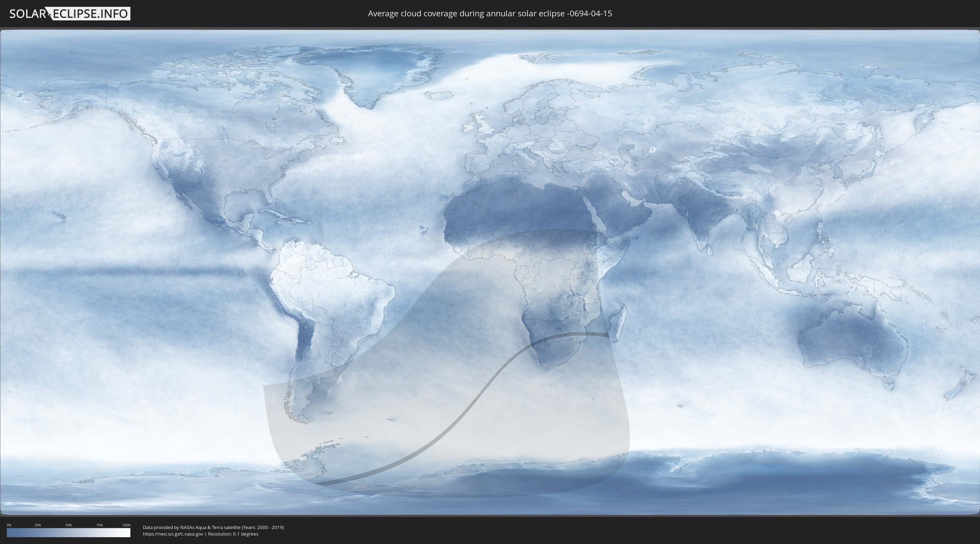
Task: Click the 'Resolution: 0.1 degrees' text
Action: point(233,534)
